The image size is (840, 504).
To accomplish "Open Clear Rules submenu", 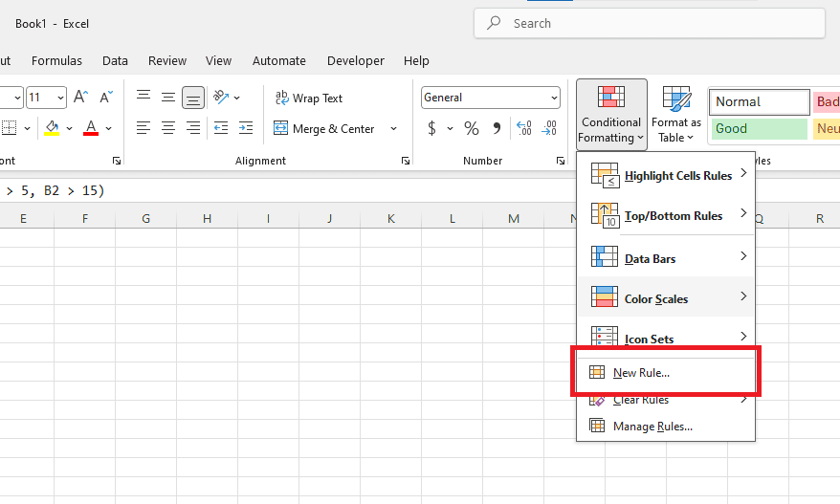I will [x=666, y=400].
